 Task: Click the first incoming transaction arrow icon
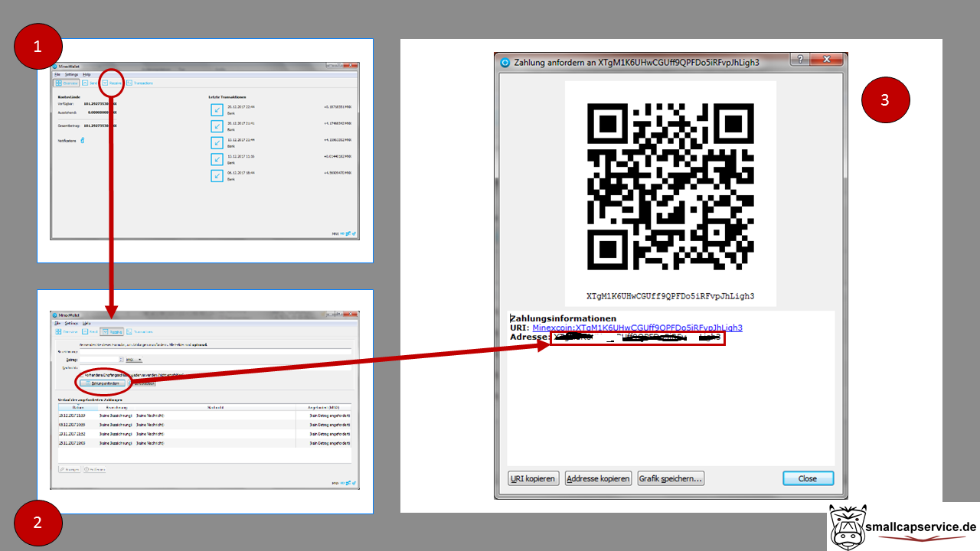coord(217,110)
